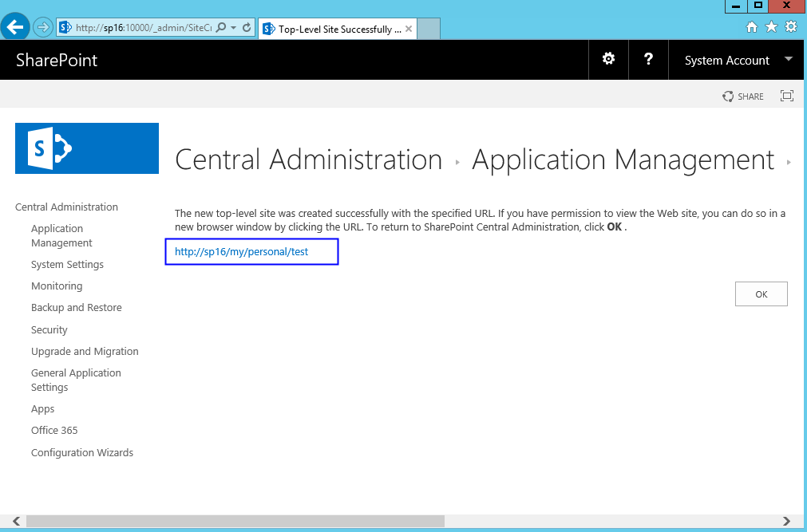
Task: Toggle focus on content fullscreen icon
Action: coord(787,96)
